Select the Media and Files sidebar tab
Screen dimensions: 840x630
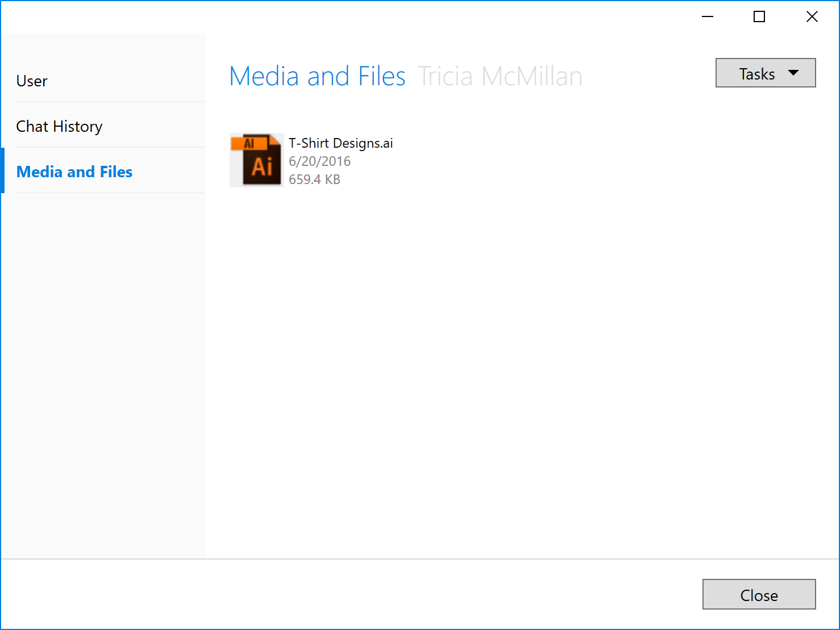pyautogui.click(x=74, y=172)
